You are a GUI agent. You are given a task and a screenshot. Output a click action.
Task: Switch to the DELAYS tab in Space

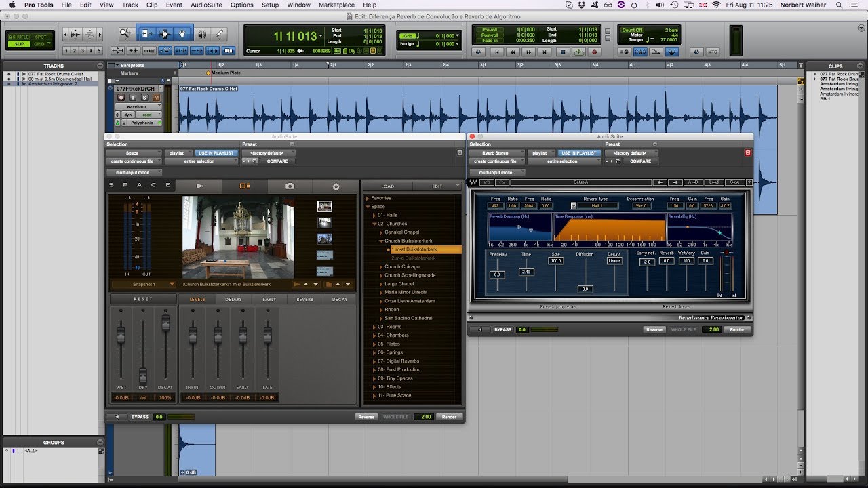tap(233, 299)
